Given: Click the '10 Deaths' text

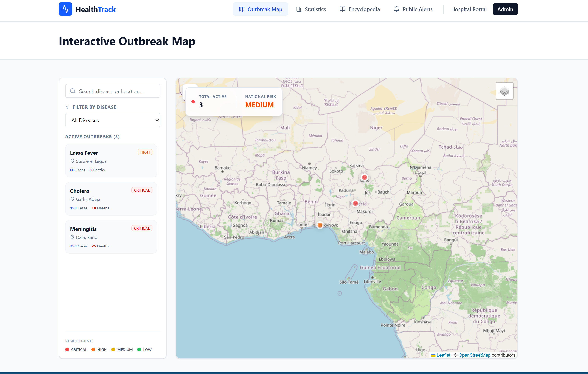Looking at the screenshot, I should (x=100, y=208).
